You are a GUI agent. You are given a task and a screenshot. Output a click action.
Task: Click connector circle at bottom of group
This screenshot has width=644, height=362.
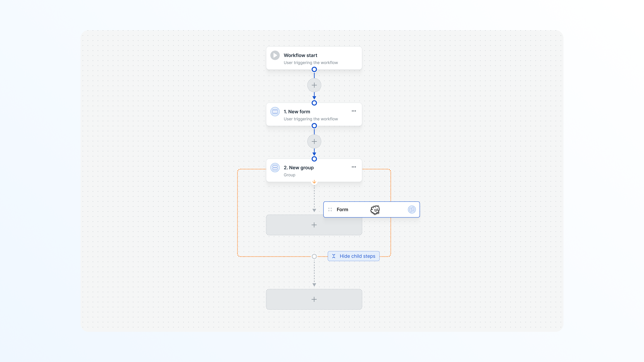click(x=314, y=256)
